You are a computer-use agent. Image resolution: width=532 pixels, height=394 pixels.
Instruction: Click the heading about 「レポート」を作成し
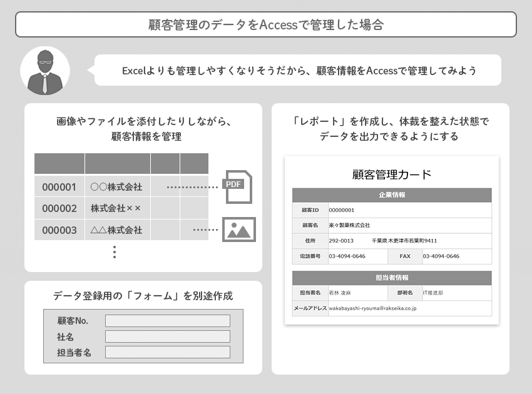(390, 129)
